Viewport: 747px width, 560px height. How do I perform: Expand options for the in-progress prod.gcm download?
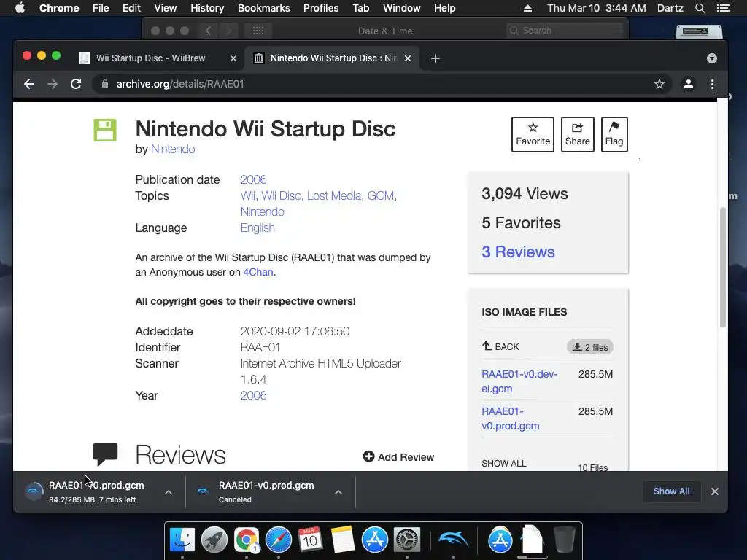pyautogui.click(x=169, y=492)
